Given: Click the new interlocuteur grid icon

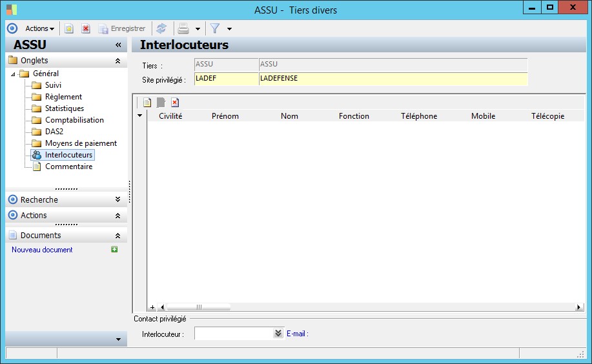Looking at the screenshot, I should pos(147,103).
